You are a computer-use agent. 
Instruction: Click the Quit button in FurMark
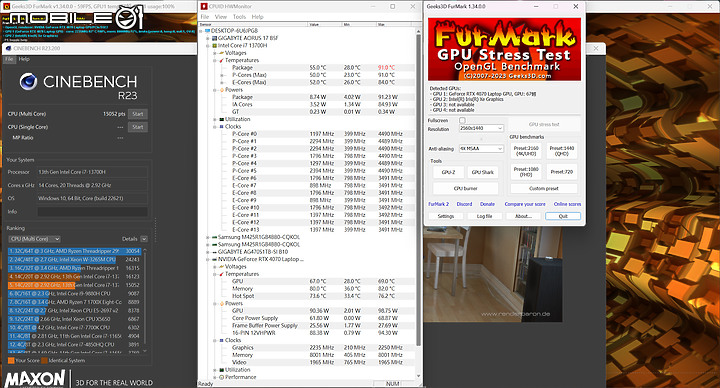(x=563, y=216)
